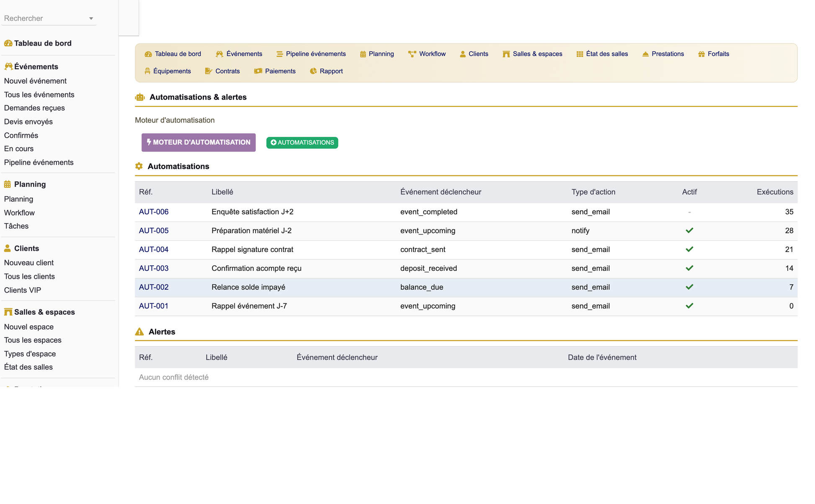Open automation AUT-002 reference link
The image size is (815, 504).
(154, 287)
